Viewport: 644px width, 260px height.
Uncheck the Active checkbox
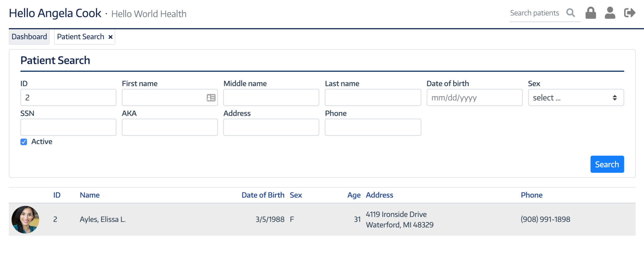click(24, 142)
